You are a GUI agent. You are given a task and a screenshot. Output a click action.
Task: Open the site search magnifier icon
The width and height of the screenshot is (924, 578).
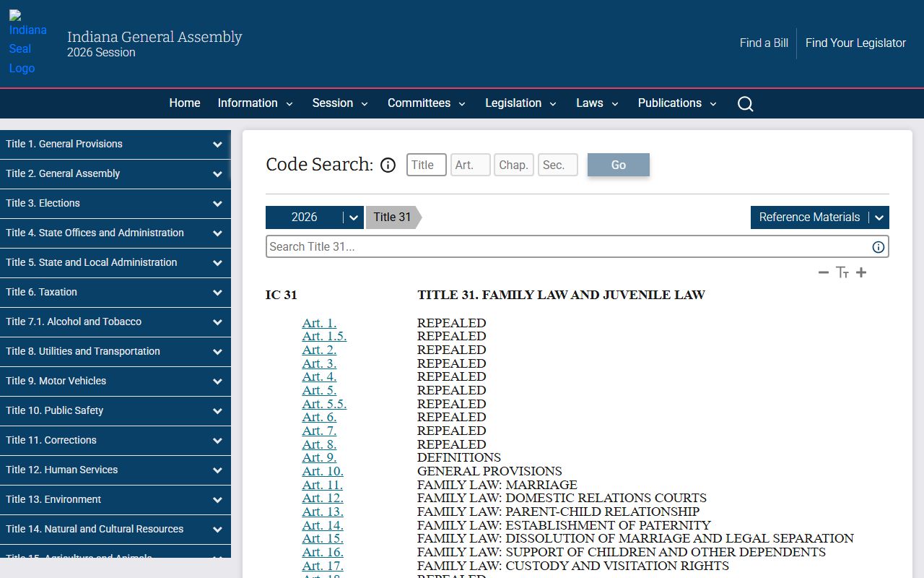click(746, 104)
